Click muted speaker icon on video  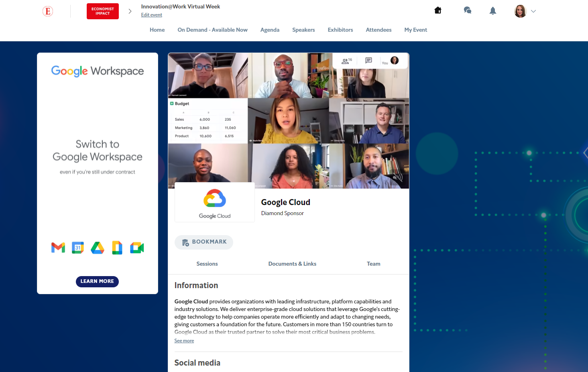[x=397, y=178]
